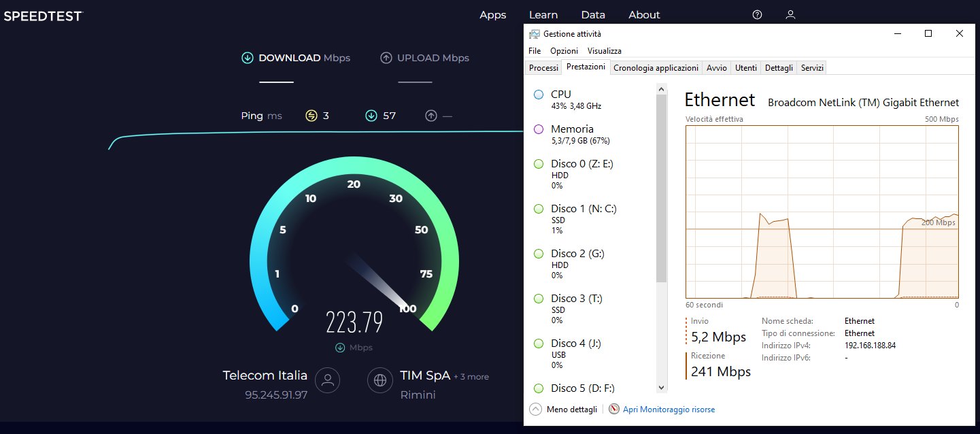Click the download arrow icon above DOWNLOAD Mbps

point(248,58)
